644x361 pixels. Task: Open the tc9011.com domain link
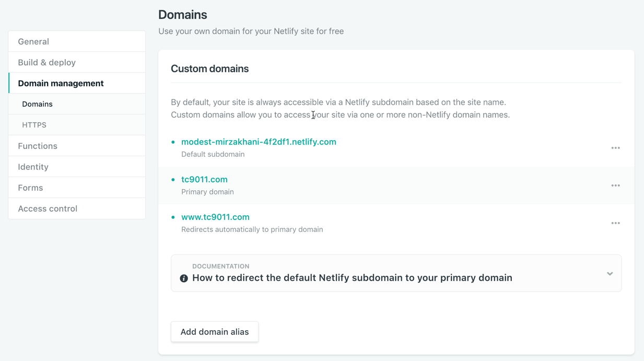[x=204, y=179]
